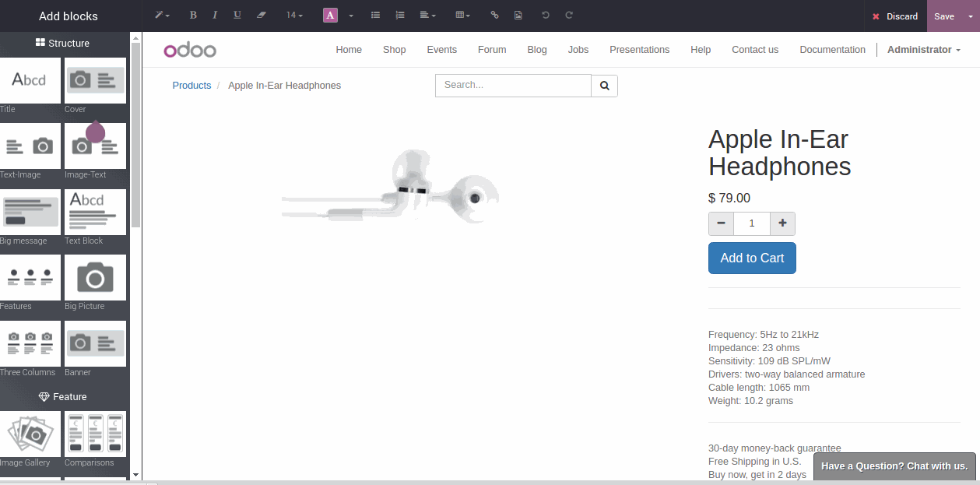Collapse the Feature section header
The image size is (980, 485).
pyautogui.click(x=63, y=397)
